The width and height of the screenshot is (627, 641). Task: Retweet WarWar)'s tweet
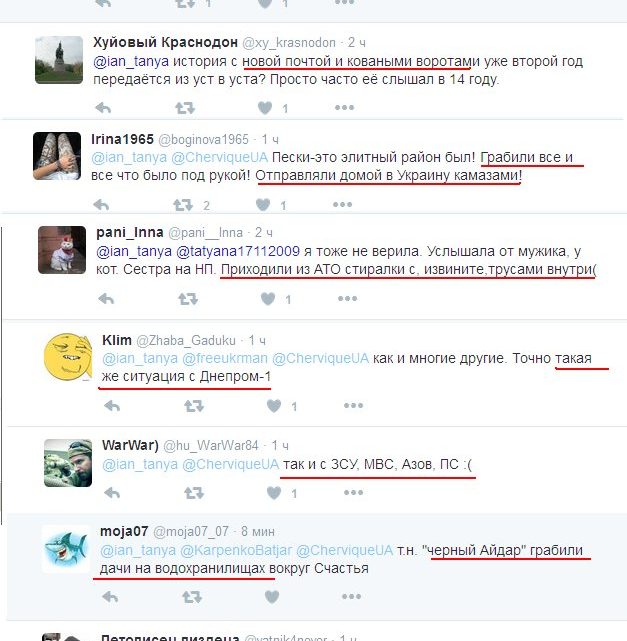click(x=194, y=493)
